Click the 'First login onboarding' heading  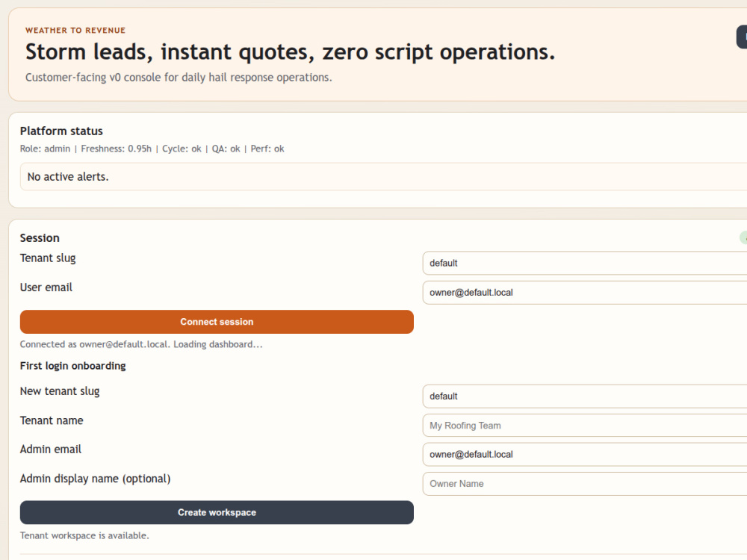click(x=73, y=366)
